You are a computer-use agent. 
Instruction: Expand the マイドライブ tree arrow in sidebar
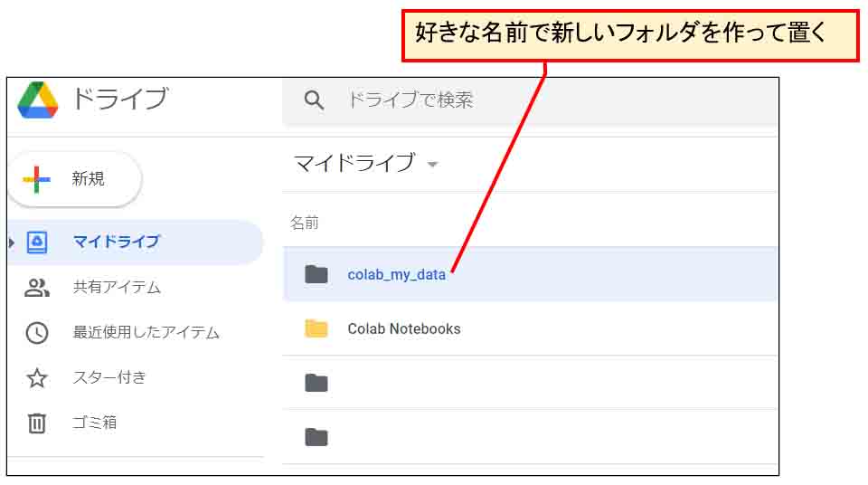tap(12, 242)
